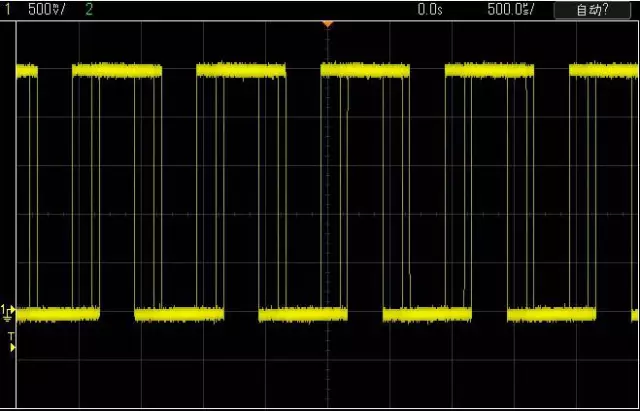Click the 500 mV/div vertical scale readout
The width and height of the screenshot is (640, 411).
coord(46,10)
